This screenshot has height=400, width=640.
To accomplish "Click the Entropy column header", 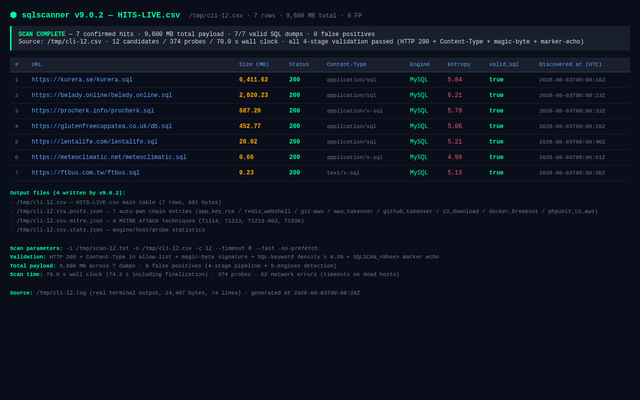I will click(x=459, y=64).
